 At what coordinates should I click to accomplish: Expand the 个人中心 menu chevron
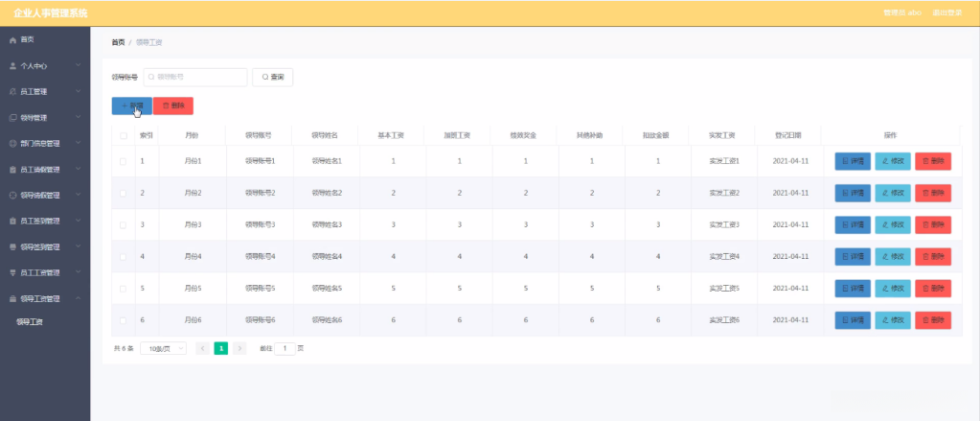coord(79,65)
